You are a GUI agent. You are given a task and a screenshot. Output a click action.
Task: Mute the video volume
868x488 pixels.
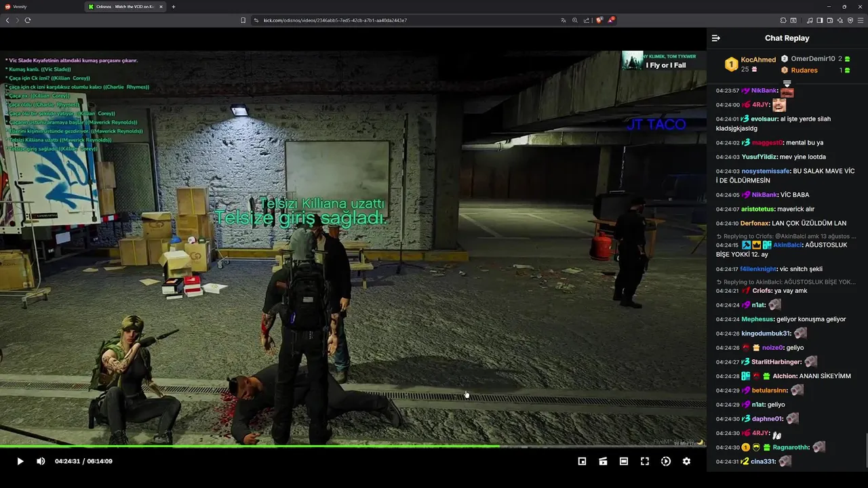(41, 461)
